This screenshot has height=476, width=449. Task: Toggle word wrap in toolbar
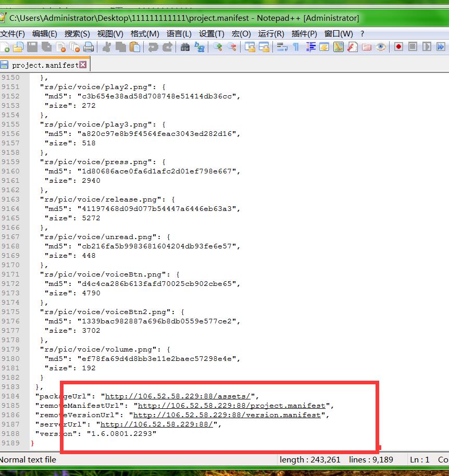[x=282, y=47]
